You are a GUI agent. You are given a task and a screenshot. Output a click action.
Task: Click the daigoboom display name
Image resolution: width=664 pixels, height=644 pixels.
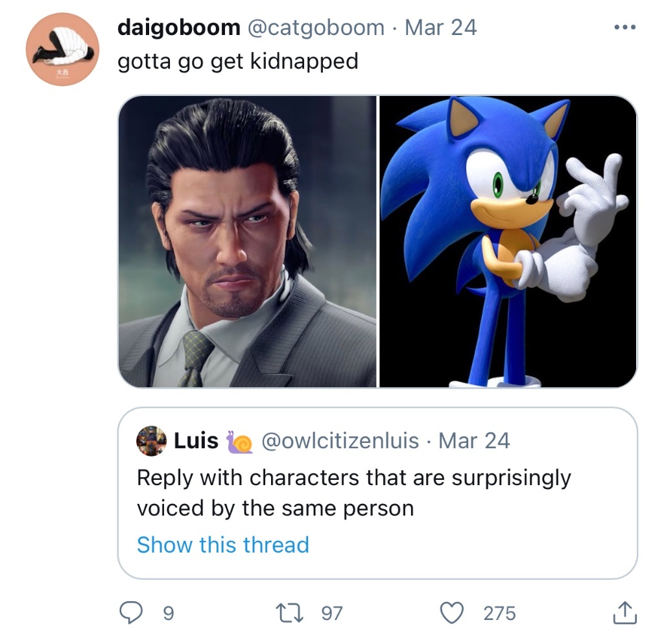coord(178,28)
